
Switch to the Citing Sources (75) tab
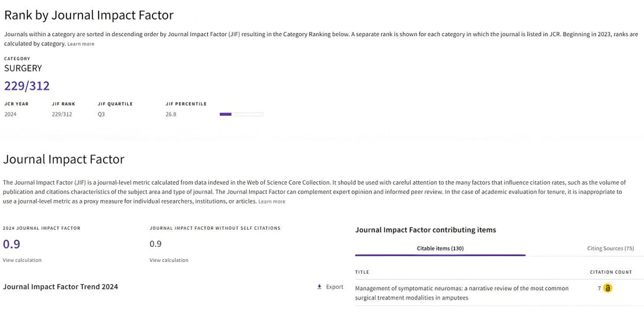pos(610,248)
